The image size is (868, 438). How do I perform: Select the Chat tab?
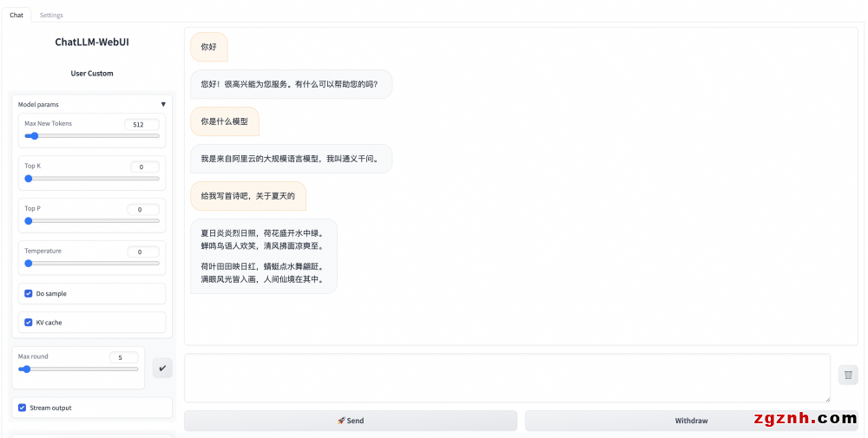16,15
